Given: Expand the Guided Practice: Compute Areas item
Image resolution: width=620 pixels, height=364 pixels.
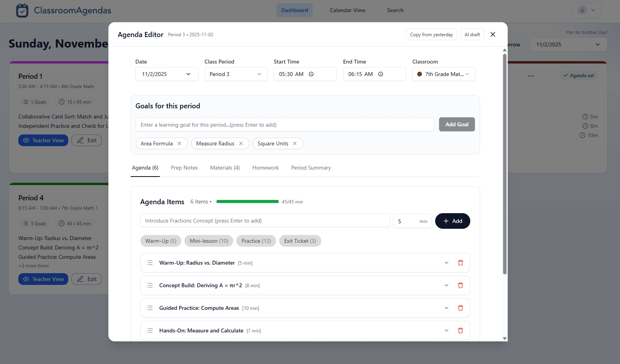Looking at the screenshot, I should pos(446,308).
